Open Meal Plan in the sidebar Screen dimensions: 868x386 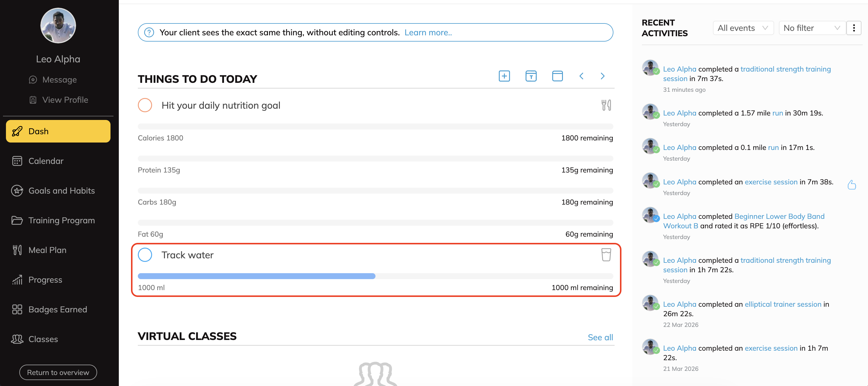coord(47,250)
